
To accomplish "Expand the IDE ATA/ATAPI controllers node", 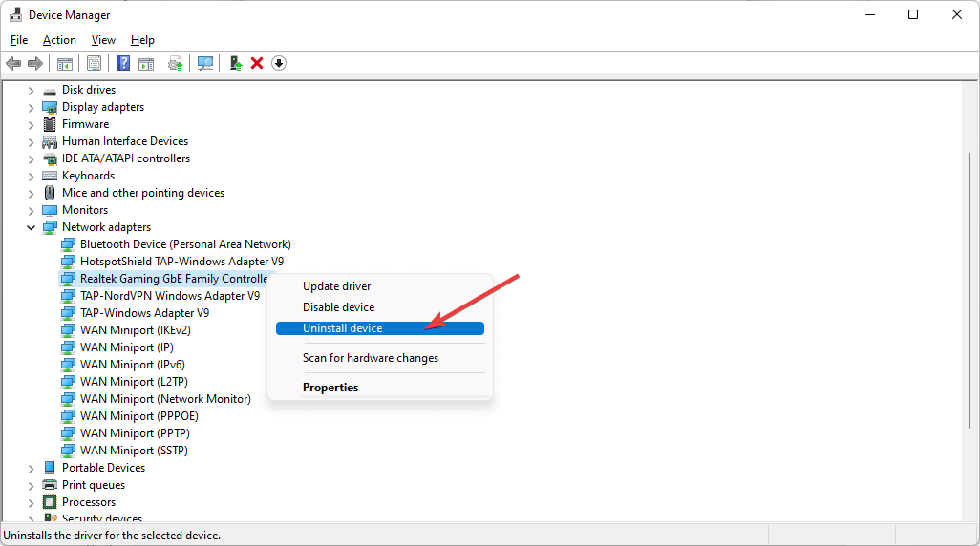I will click(31, 159).
